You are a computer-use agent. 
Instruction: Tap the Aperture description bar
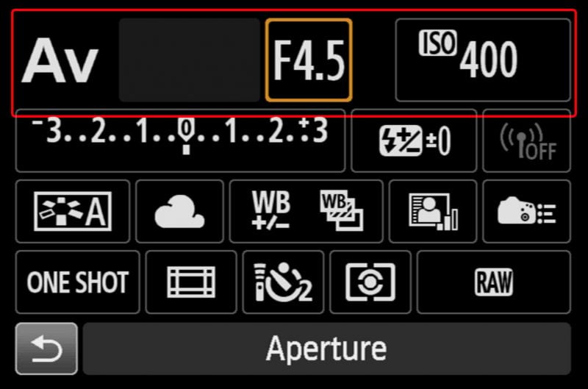tap(327, 349)
